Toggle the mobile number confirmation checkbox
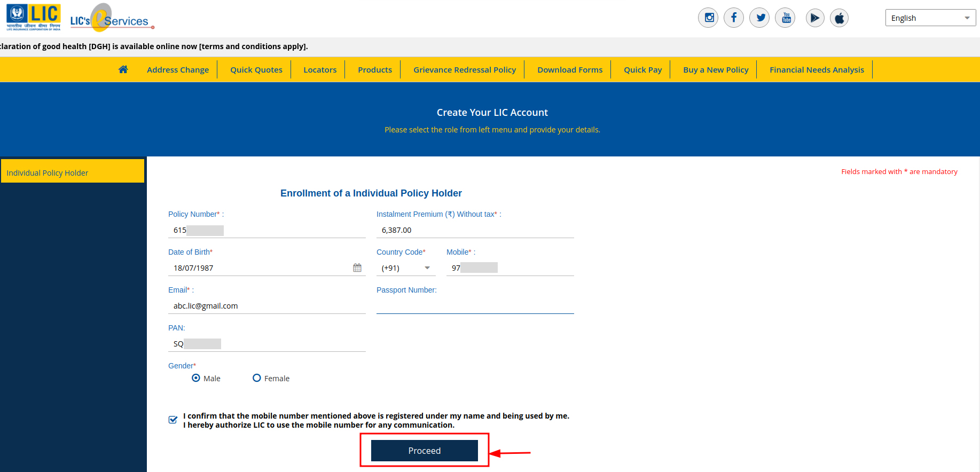This screenshot has width=980, height=472. (173, 420)
